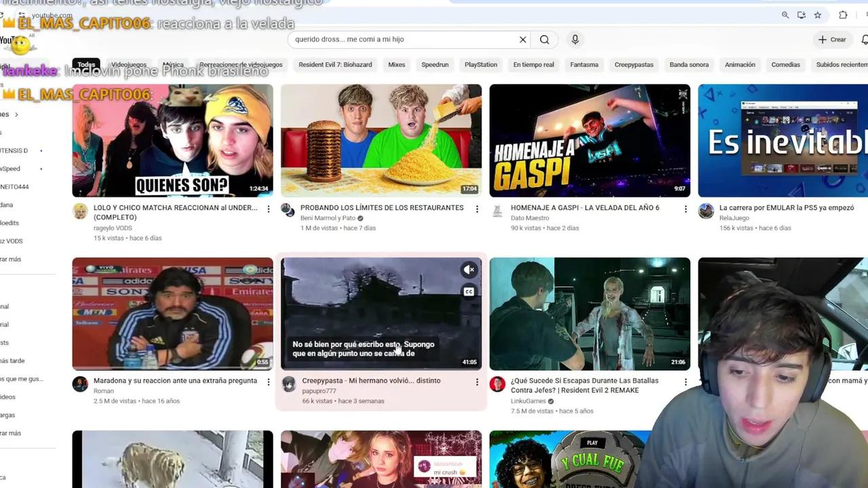868x488 pixels.
Task: Open RelaJuego channel avatar
Action: 706,211
